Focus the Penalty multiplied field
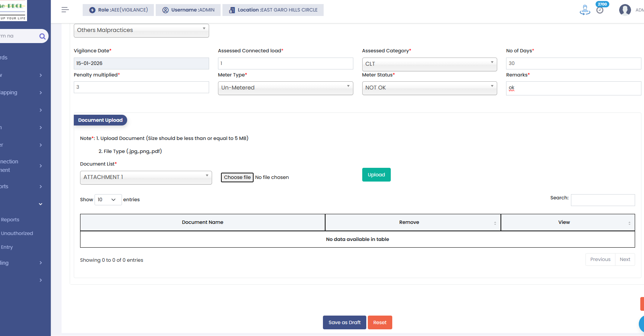Screen dimensions: 644x336 [x=141, y=87]
